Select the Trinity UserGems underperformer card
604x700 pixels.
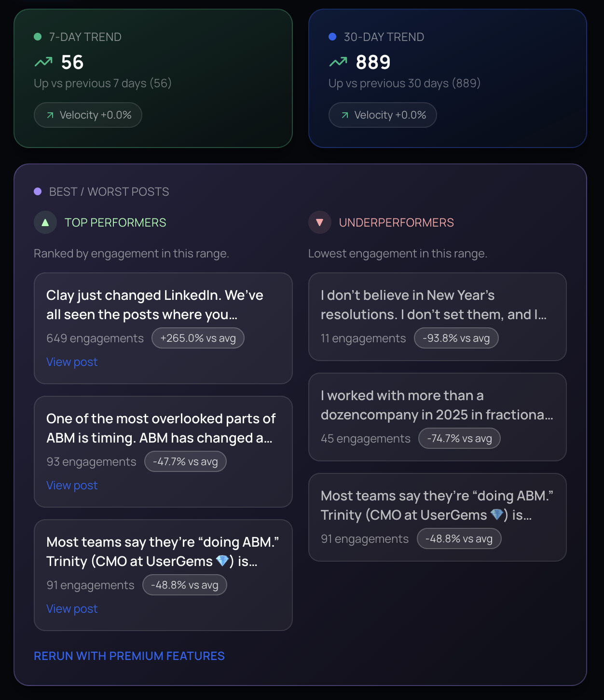coord(437,517)
